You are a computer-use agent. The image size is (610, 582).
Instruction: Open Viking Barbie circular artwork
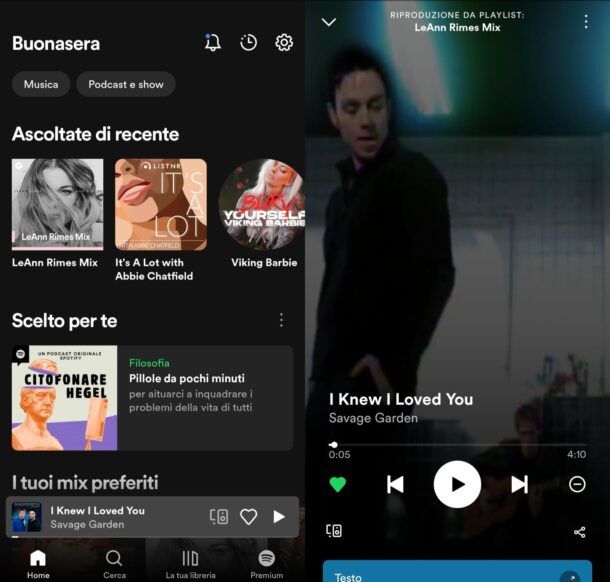[x=261, y=204]
